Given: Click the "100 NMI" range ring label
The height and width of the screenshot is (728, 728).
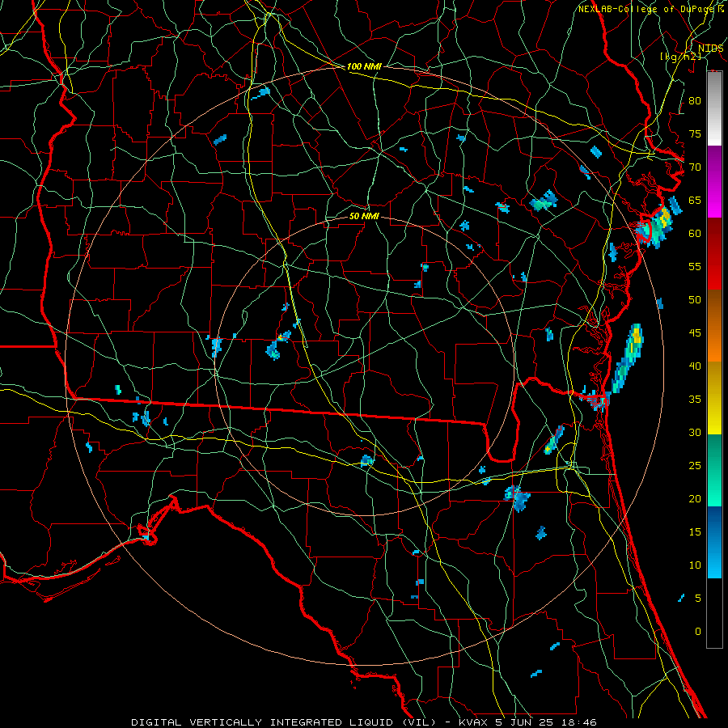Looking at the screenshot, I should 364,66.
